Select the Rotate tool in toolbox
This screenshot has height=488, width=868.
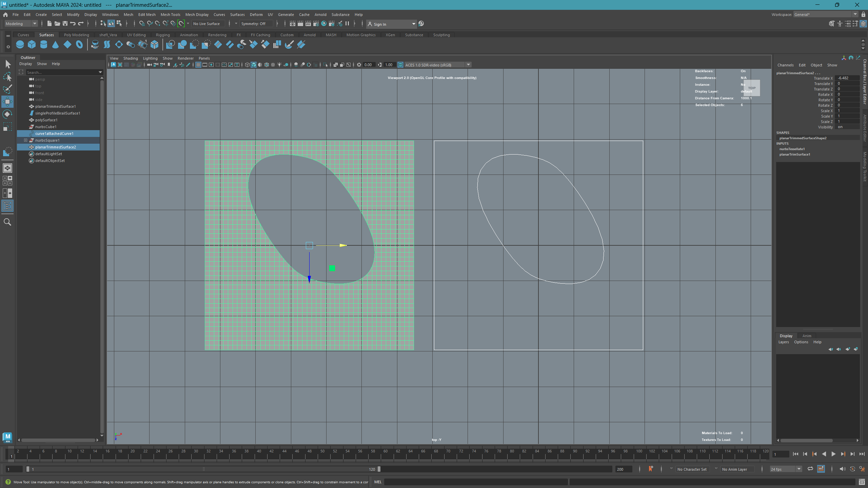pyautogui.click(x=7, y=114)
